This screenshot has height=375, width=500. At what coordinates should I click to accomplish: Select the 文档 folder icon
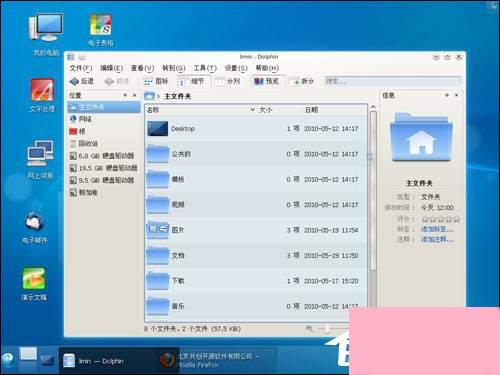pos(158,255)
